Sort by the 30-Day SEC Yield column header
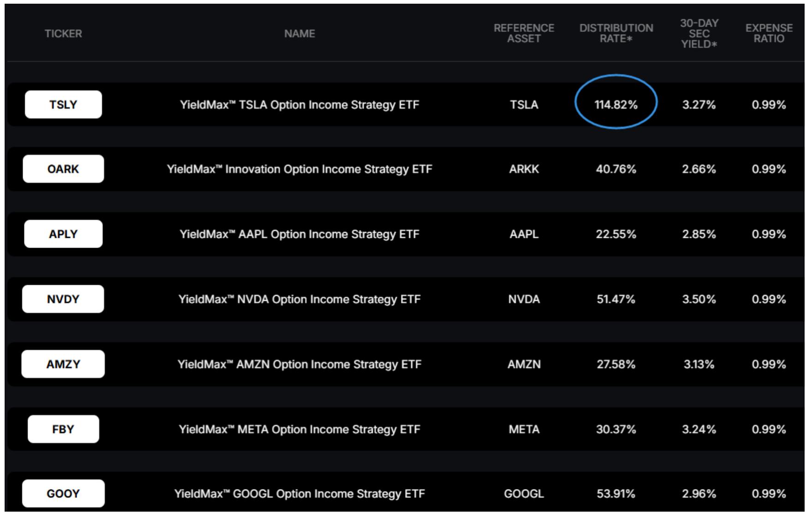 pyautogui.click(x=699, y=33)
